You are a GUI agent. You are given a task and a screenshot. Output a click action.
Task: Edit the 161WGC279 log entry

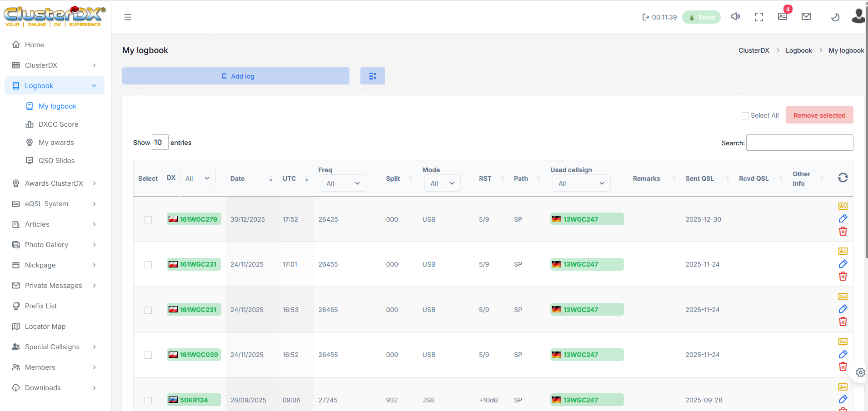[843, 218]
